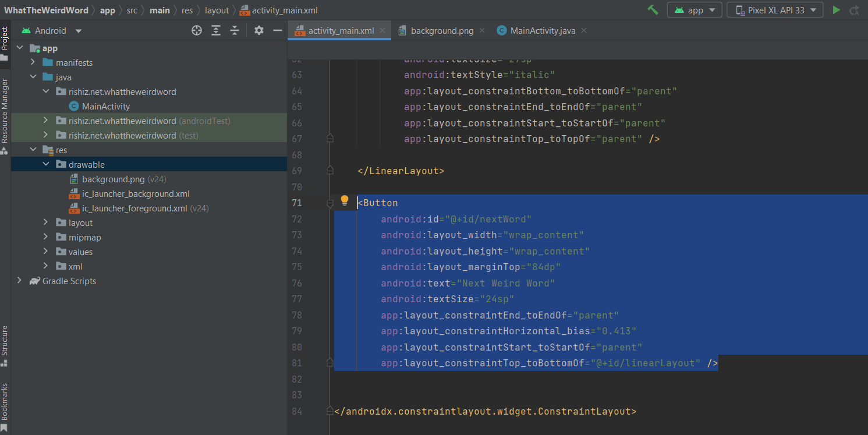Click the Collapse All icon in project panel
868x435 pixels.
click(x=235, y=30)
